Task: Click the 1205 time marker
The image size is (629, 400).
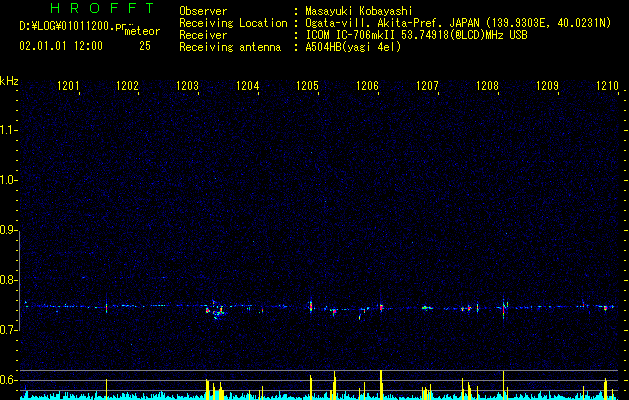Action: (307, 85)
